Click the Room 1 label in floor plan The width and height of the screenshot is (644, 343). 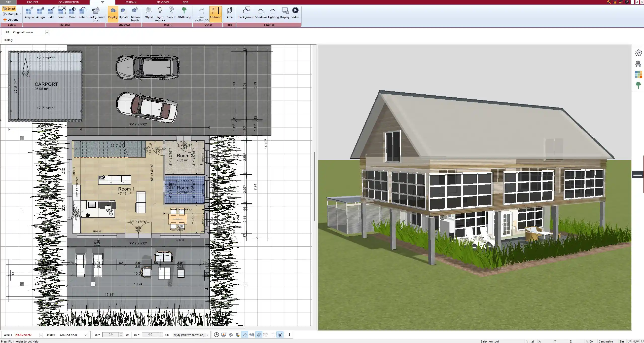(126, 189)
